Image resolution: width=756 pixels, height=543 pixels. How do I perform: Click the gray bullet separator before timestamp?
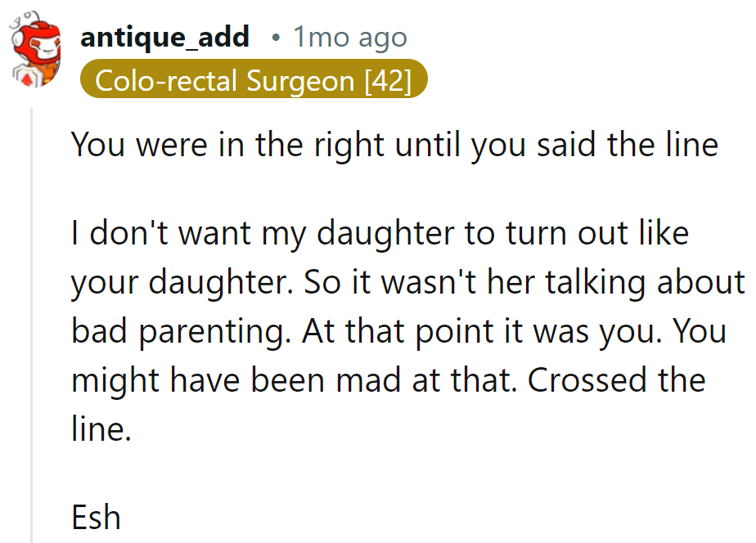coord(276,36)
